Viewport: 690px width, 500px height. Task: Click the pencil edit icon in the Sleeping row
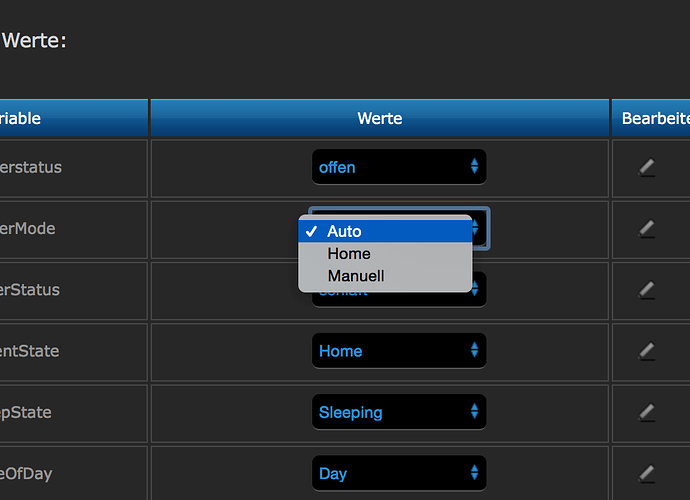coord(647,412)
